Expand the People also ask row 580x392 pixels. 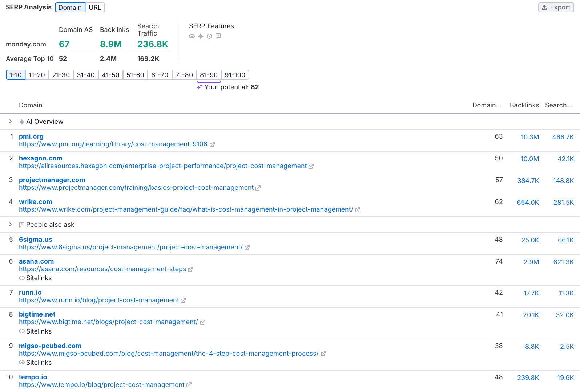pos(11,224)
